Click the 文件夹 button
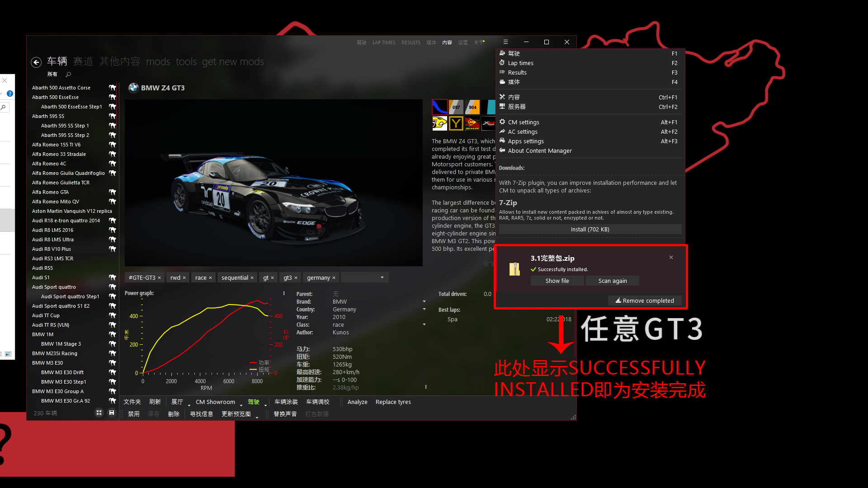This screenshot has width=868, height=488. [x=132, y=402]
